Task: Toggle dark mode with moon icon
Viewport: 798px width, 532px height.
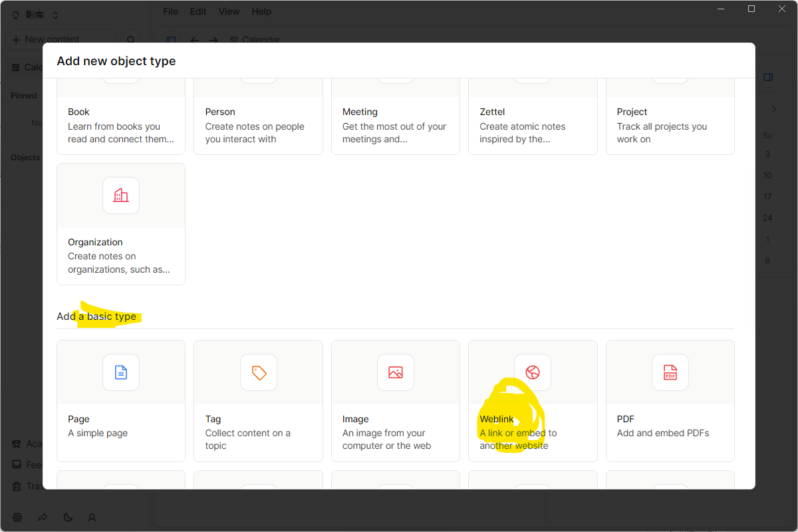Action: tap(68, 517)
